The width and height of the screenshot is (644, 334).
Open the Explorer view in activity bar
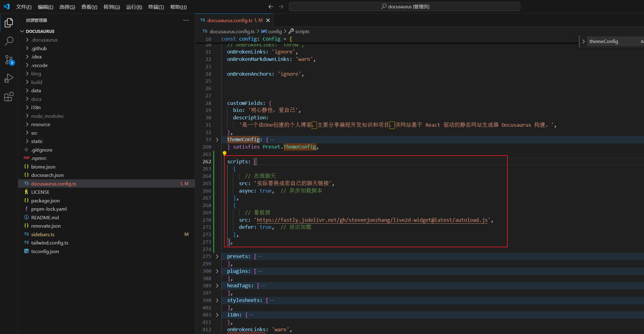pos(9,23)
